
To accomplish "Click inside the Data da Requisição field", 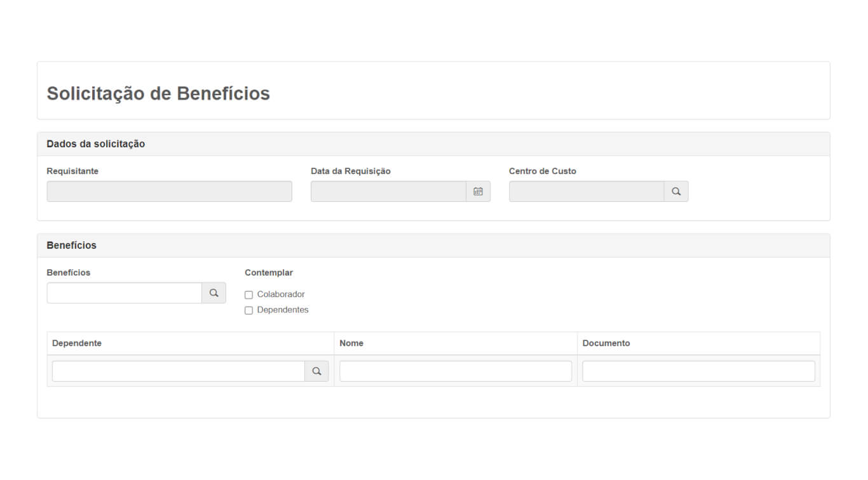I will click(388, 191).
